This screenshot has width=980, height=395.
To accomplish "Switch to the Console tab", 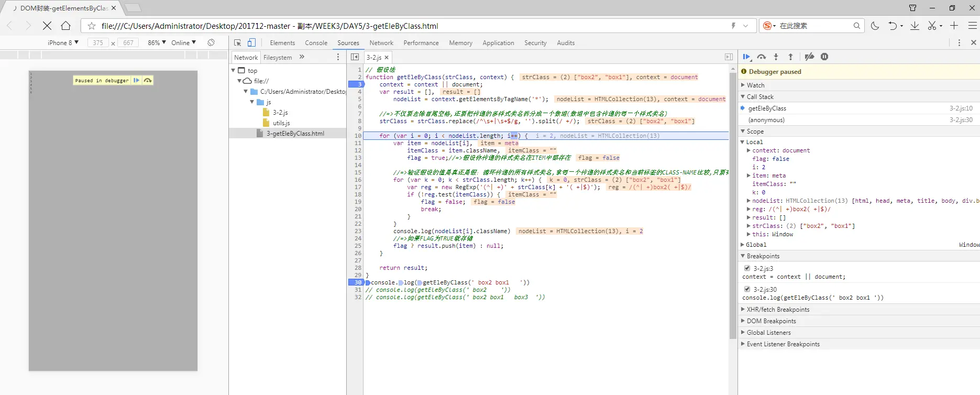I will 316,43.
